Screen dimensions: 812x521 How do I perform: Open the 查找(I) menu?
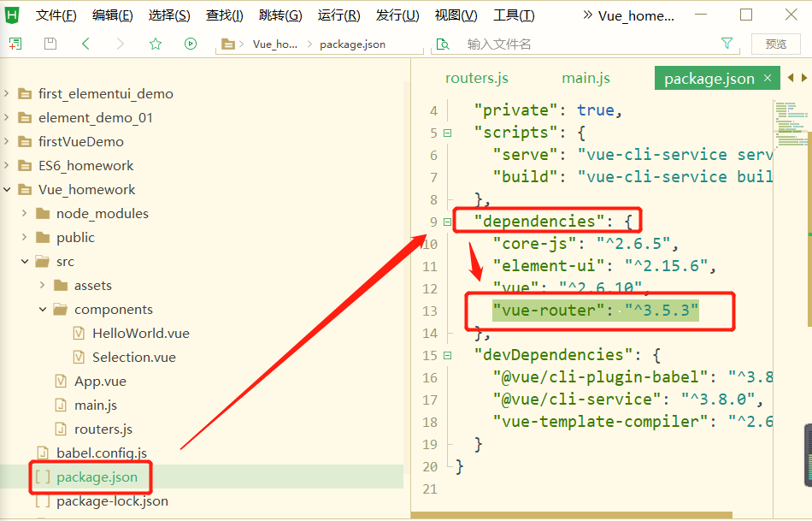point(225,15)
